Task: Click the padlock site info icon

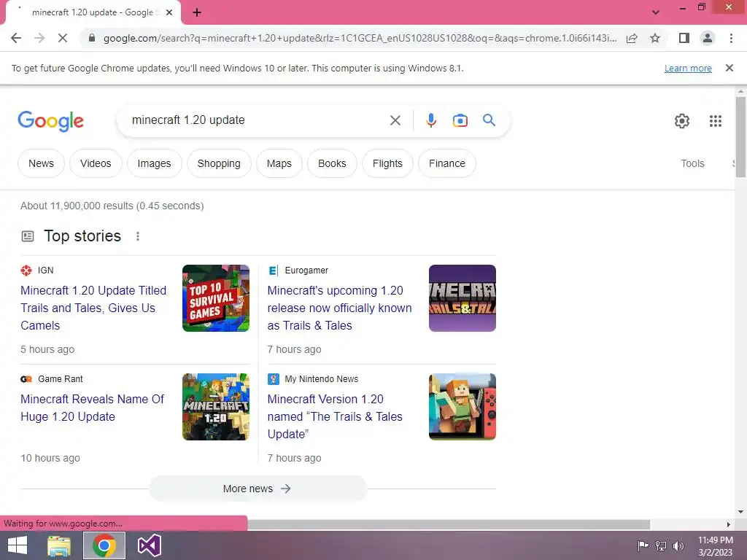Action: tap(92, 38)
